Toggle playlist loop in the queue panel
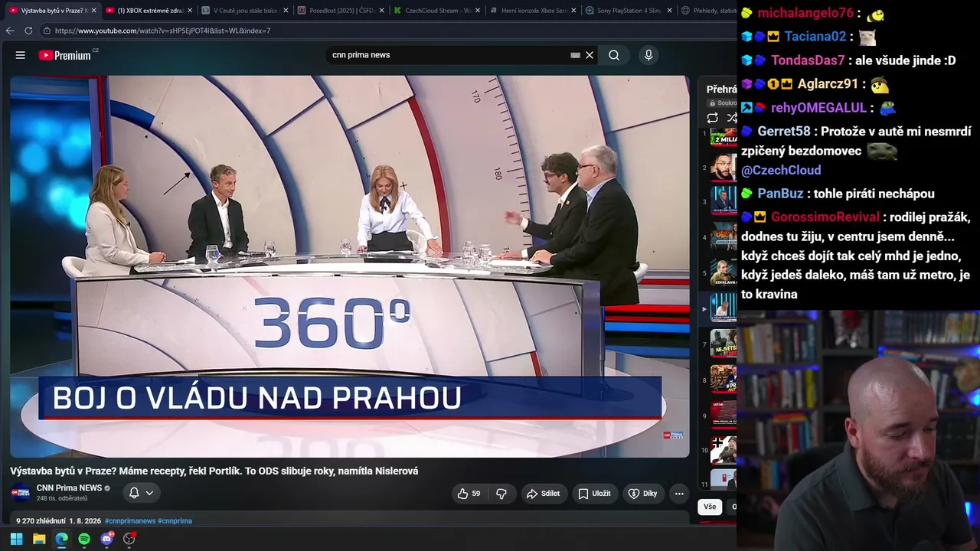This screenshot has height=551, width=980. pyautogui.click(x=712, y=118)
